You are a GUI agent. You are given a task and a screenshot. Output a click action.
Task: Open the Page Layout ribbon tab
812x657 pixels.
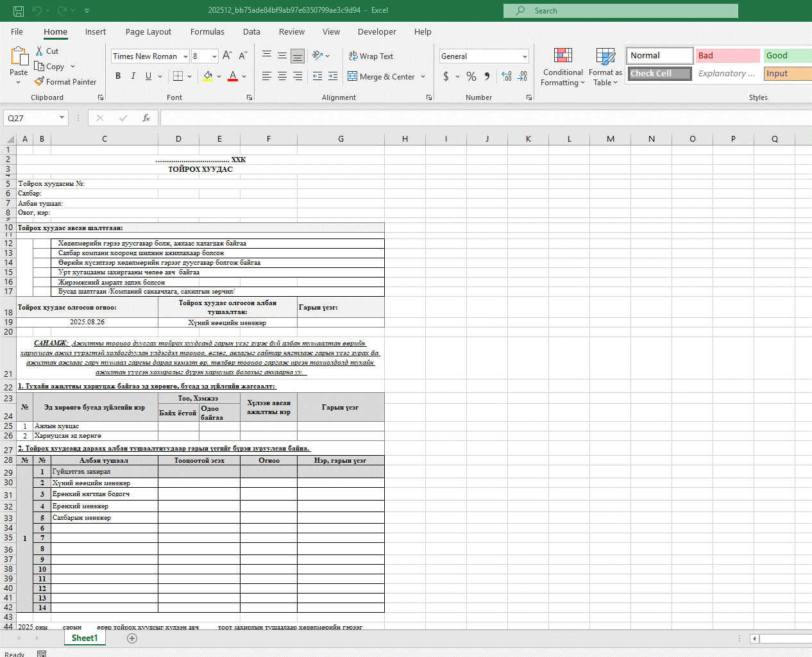(148, 31)
